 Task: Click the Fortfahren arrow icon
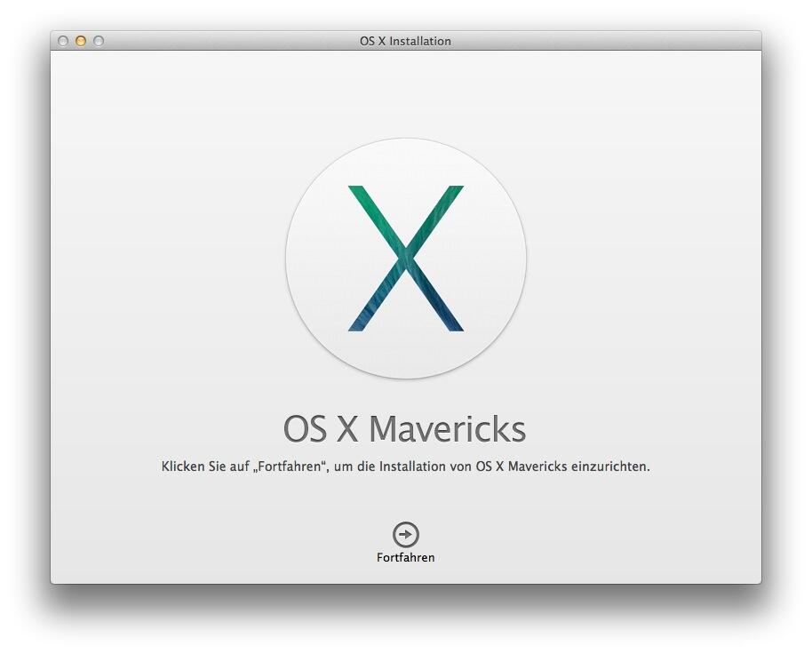pos(405,534)
